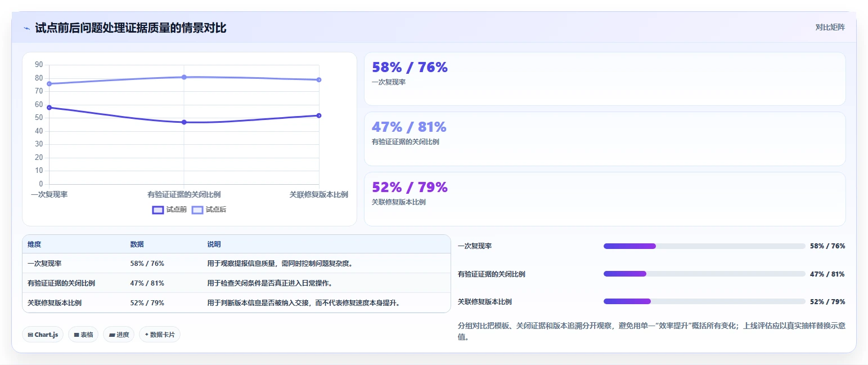Toggle the 试点后 legend entry

click(x=209, y=210)
